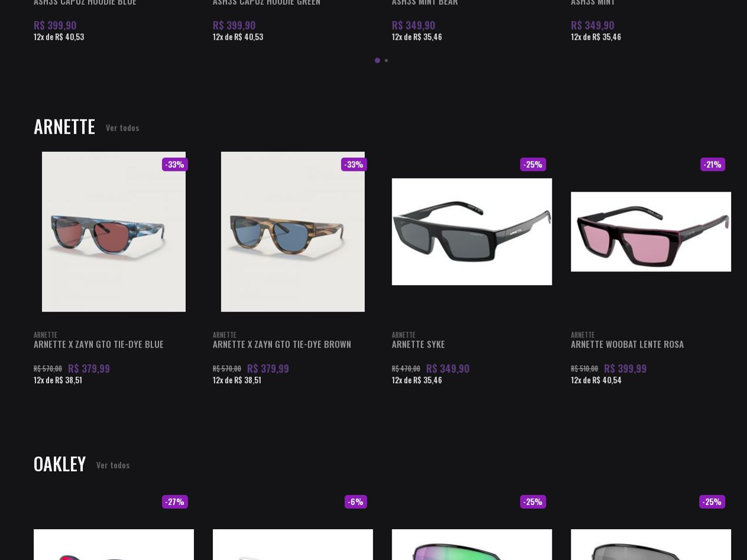Click installment '12x de R$ 38,51' under Tie-Dye Brown

[x=237, y=380]
